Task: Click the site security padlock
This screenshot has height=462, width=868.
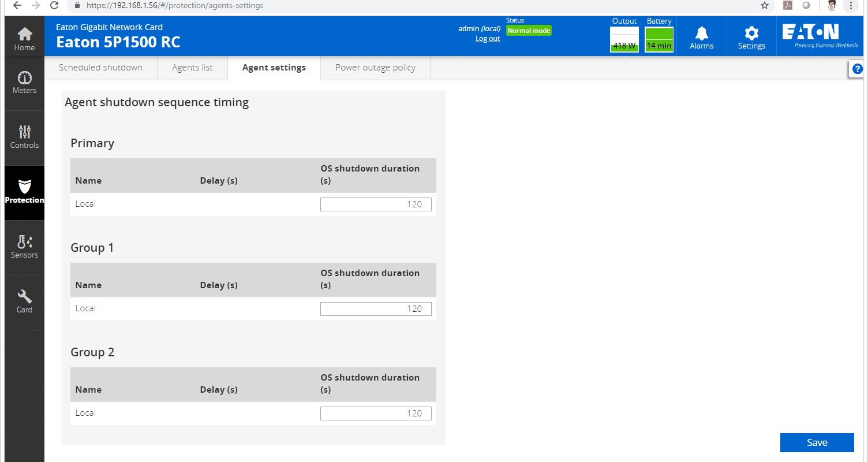Action: pyautogui.click(x=77, y=5)
